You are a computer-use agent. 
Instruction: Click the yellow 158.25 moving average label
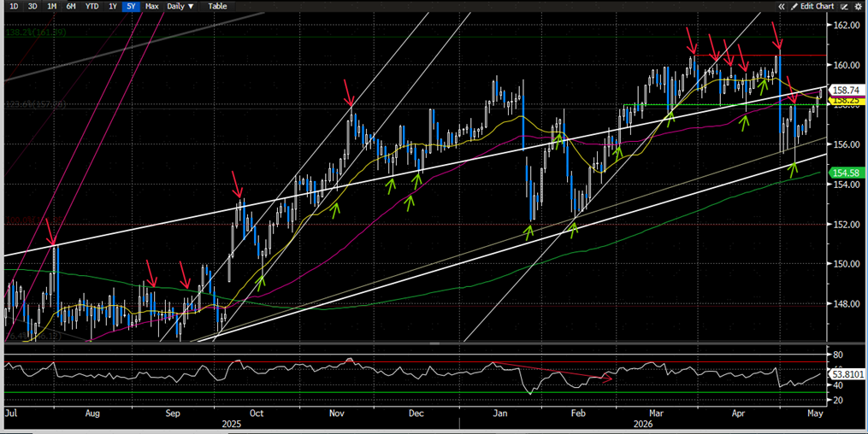click(x=845, y=101)
